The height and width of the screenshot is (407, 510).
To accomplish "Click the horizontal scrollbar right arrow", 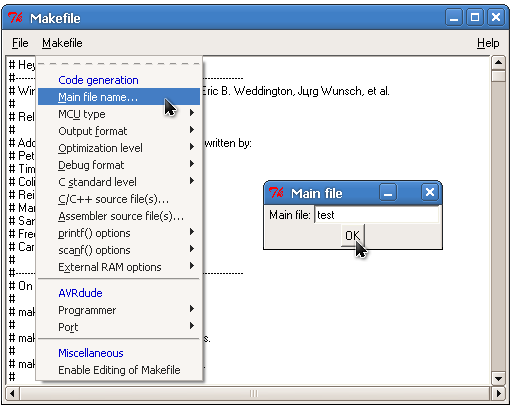I will click(x=498, y=394).
